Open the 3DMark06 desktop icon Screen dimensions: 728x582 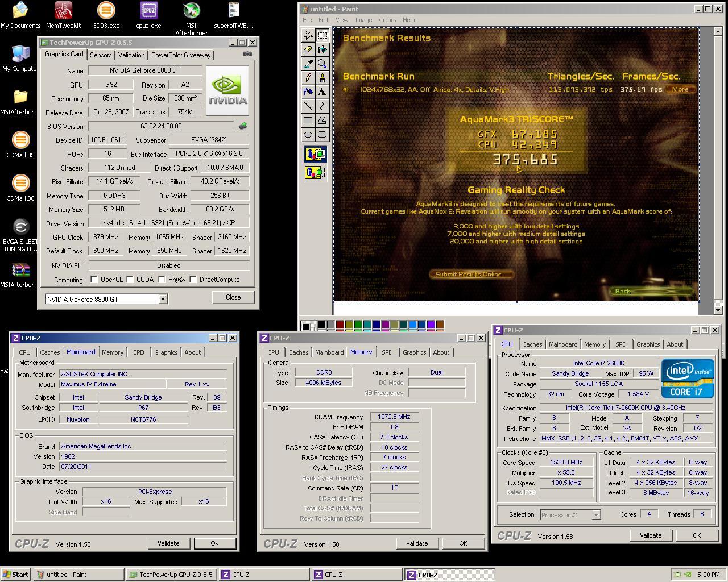(x=20, y=188)
